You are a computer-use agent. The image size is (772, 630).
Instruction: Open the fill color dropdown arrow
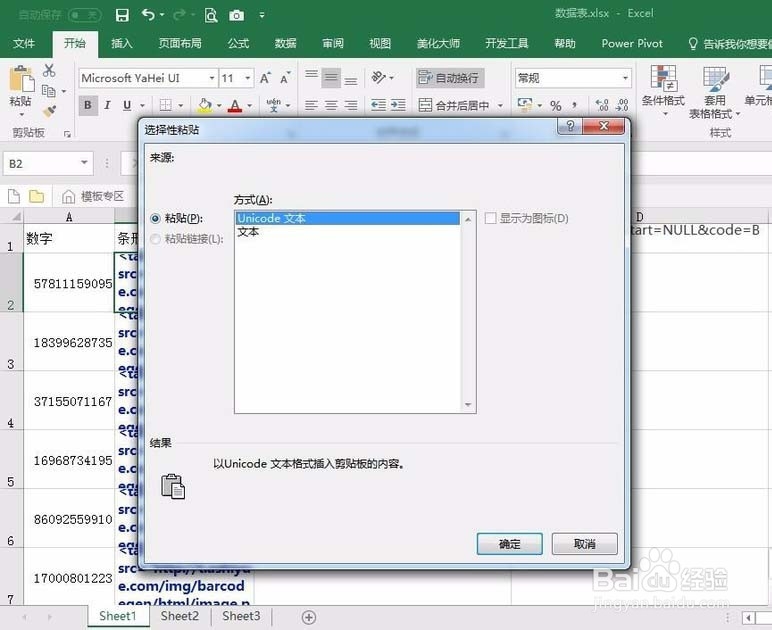tap(219, 105)
